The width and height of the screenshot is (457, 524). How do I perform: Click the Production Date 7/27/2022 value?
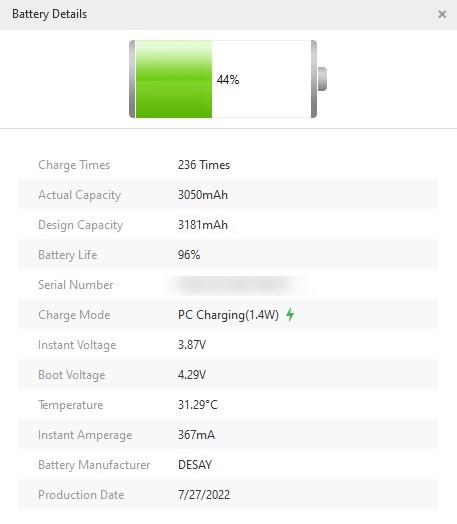coord(204,495)
